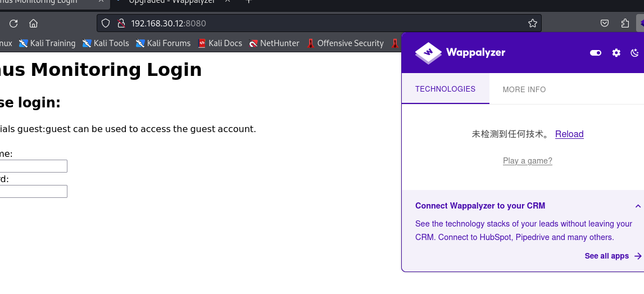Bookmark this page with the star icon
Image resolution: width=644 pixels, height=294 pixels.
click(x=533, y=24)
